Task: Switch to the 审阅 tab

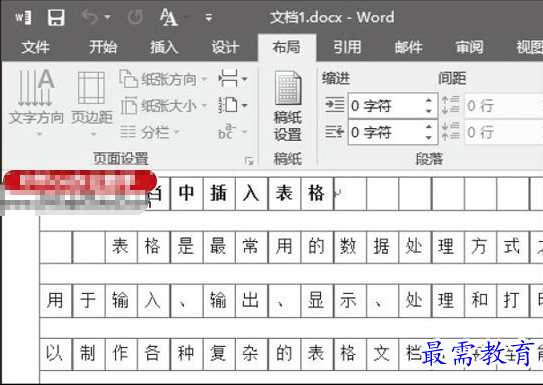Action: pyautogui.click(x=470, y=47)
